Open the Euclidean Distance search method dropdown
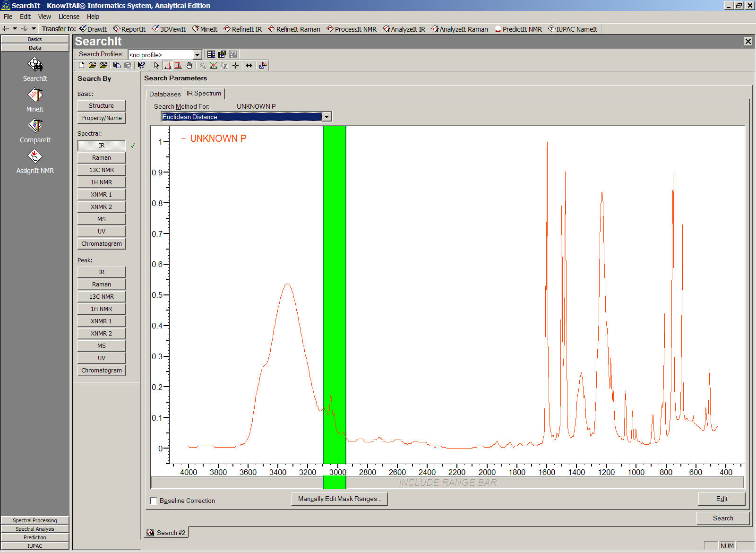 326,117
